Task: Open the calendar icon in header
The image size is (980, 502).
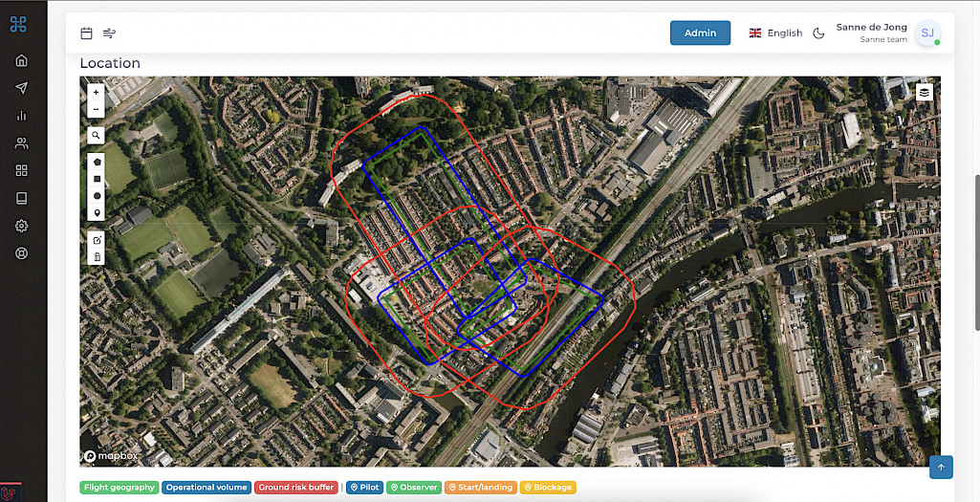Action: (86, 33)
